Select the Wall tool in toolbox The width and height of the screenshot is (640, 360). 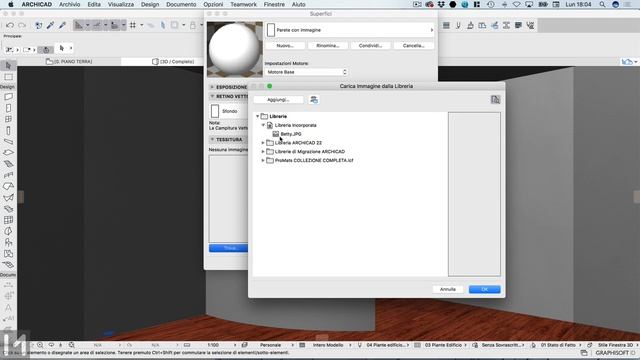[x=8, y=97]
